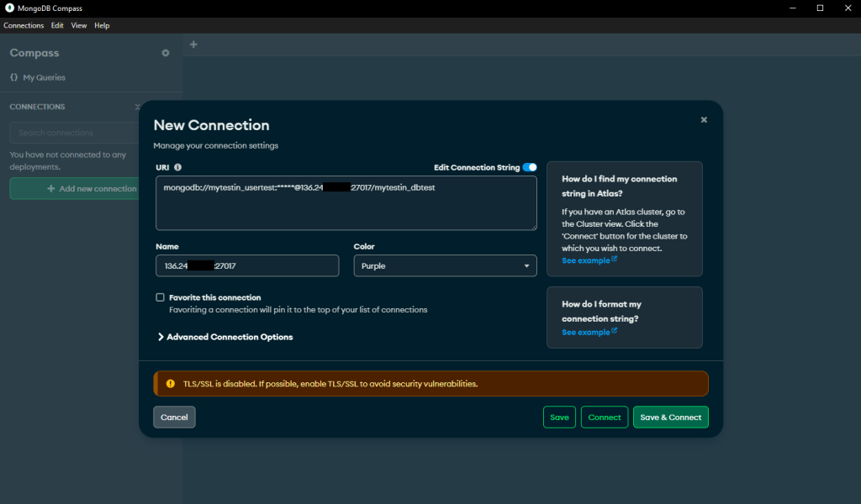Close the New Connection dialog with X
This screenshot has height=504, width=861.
click(x=704, y=119)
